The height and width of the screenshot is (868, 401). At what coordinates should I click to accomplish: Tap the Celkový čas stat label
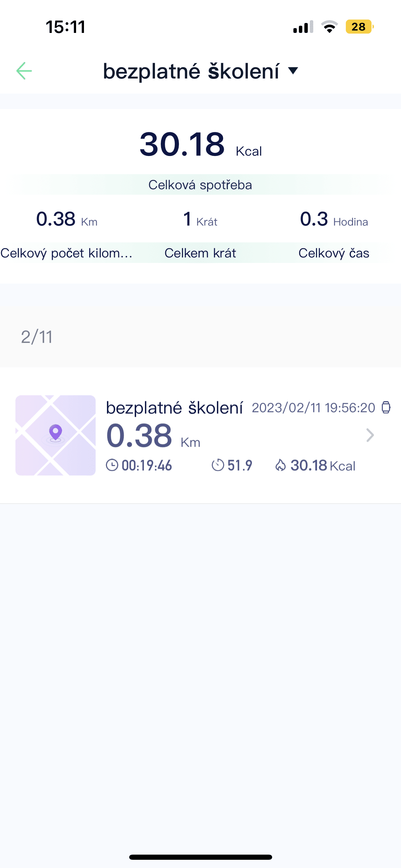click(334, 253)
